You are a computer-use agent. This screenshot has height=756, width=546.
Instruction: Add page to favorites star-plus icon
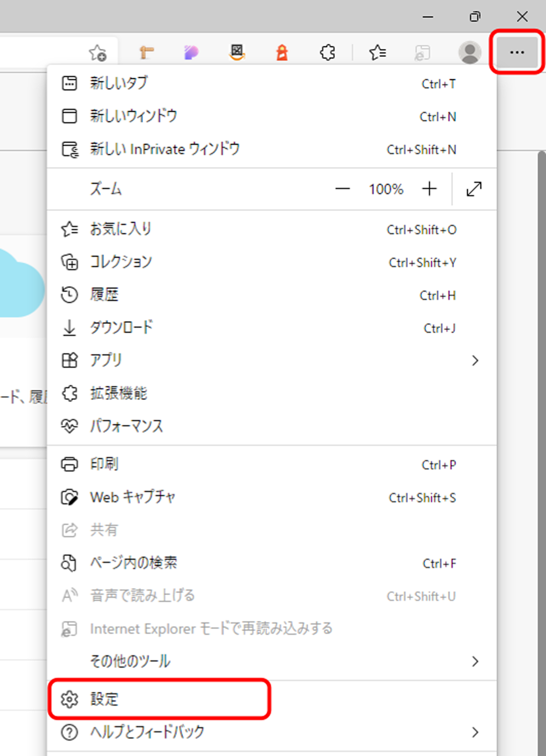(x=98, y=52)
